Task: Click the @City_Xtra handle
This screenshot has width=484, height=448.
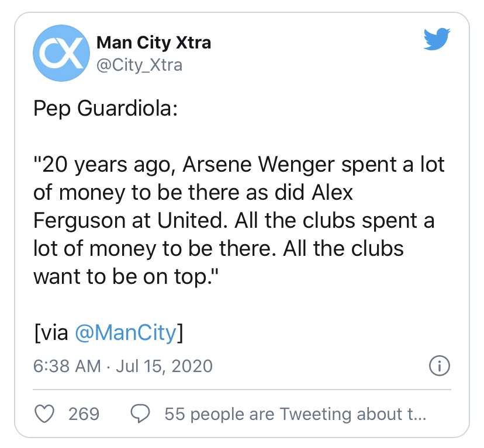Action: pyautogui.click(x=139, y=64)
